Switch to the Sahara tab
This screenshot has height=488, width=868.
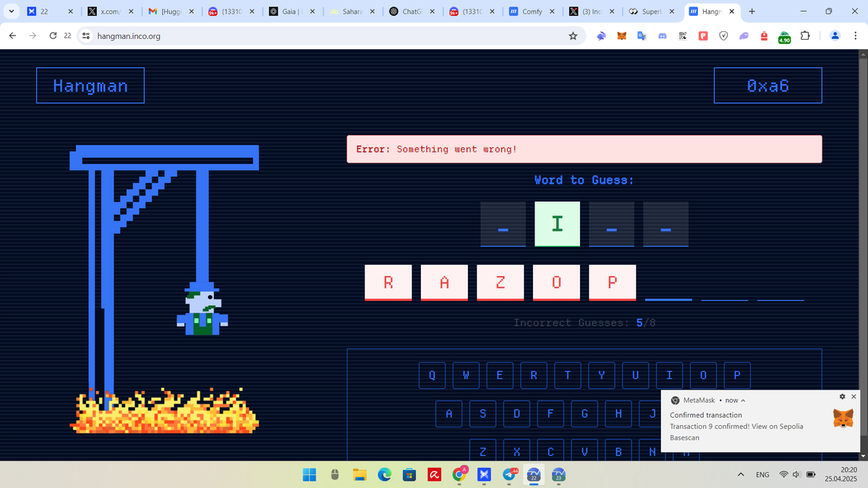tap(352, 12)
